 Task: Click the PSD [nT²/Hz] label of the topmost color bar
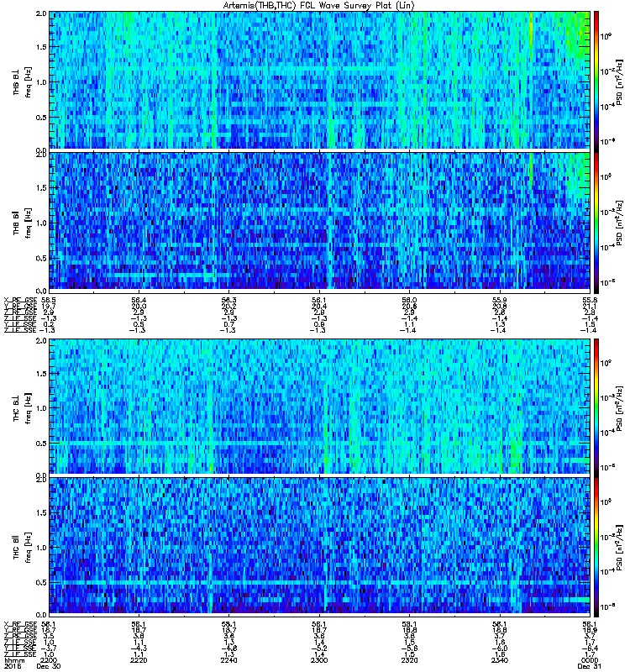click(619, 82)
